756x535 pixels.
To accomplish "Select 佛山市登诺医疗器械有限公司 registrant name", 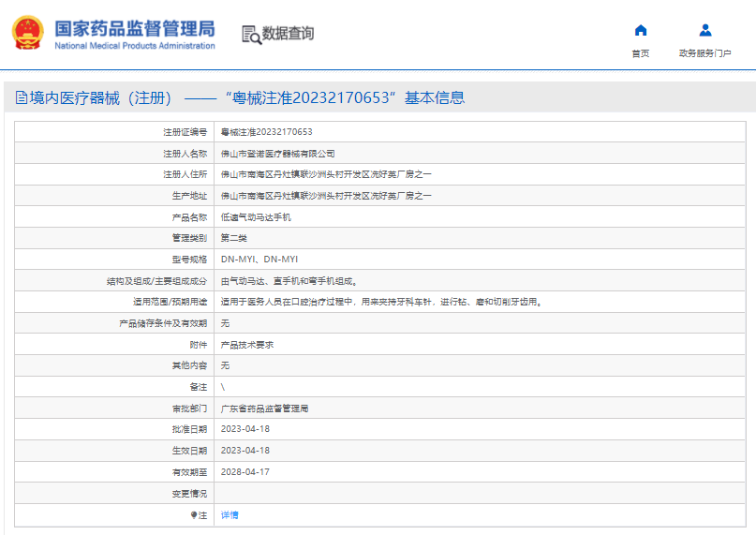I will pyautogui.click(x=277, y=154).
